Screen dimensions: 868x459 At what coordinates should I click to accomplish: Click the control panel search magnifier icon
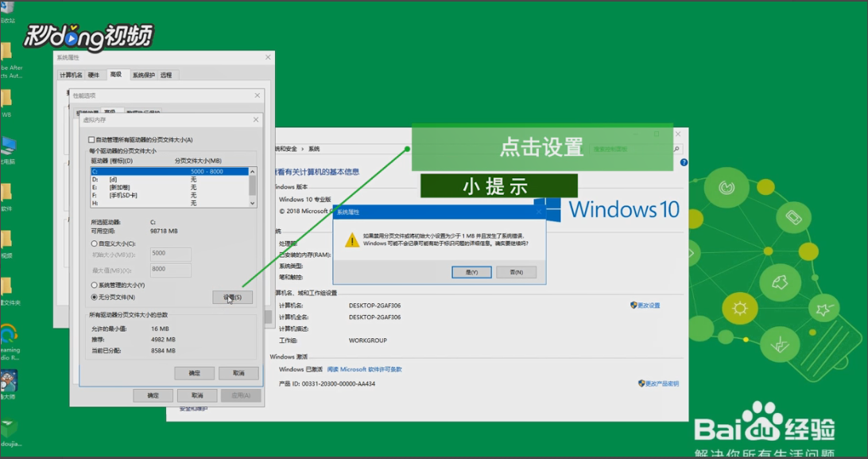tap(676, 149)
